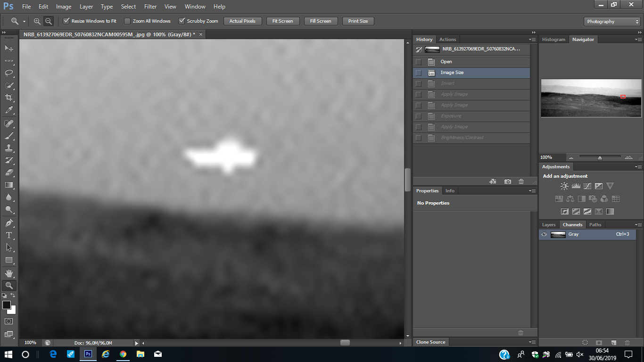Click the Actual Pixels button
This screenshot has width=644, height=362.
pyautogui.click(x=242, y=21)
